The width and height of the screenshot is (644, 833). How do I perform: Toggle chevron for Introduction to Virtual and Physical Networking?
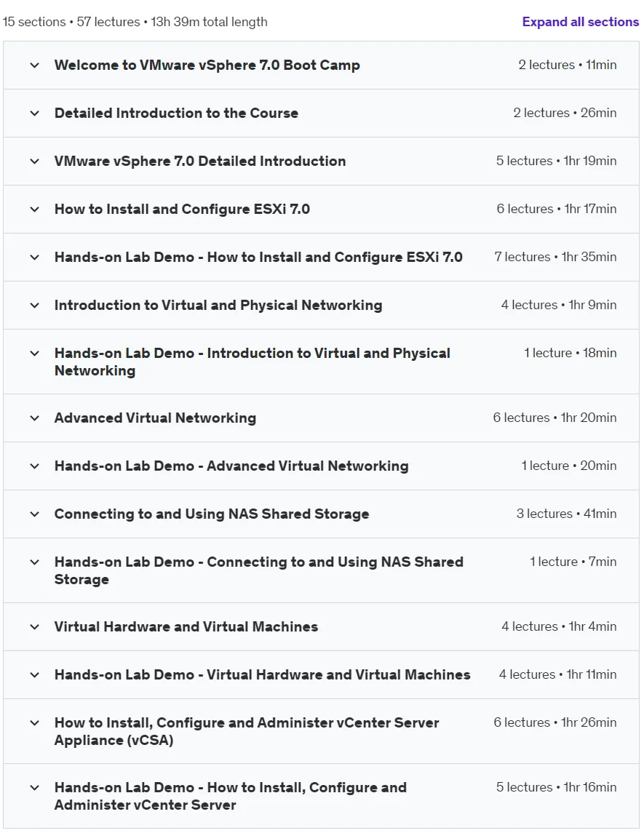tap(34, 306)
